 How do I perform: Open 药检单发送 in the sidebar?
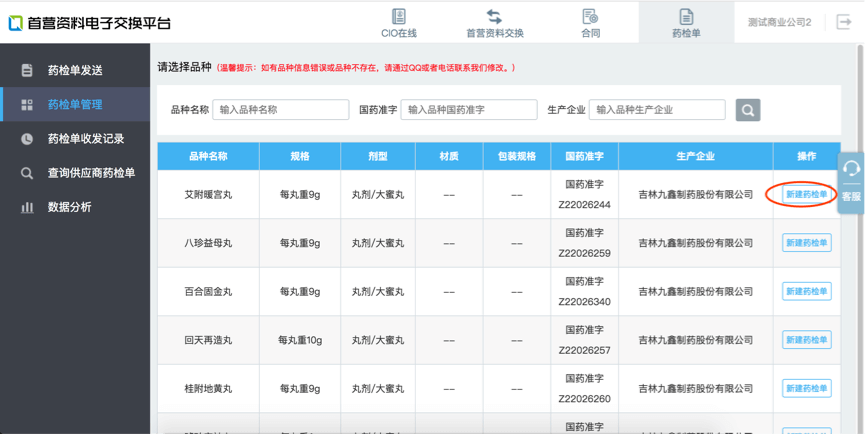(x=75, y=70)
